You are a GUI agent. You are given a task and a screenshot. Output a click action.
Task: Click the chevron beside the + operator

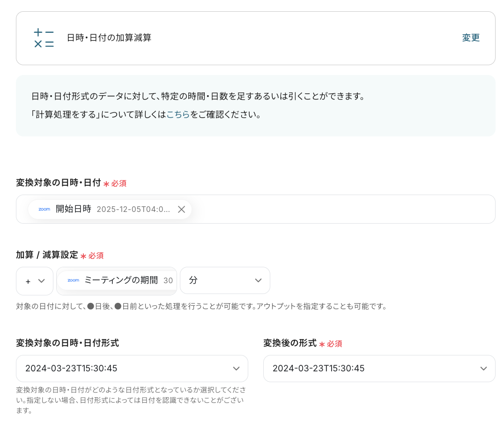[42, 280]
